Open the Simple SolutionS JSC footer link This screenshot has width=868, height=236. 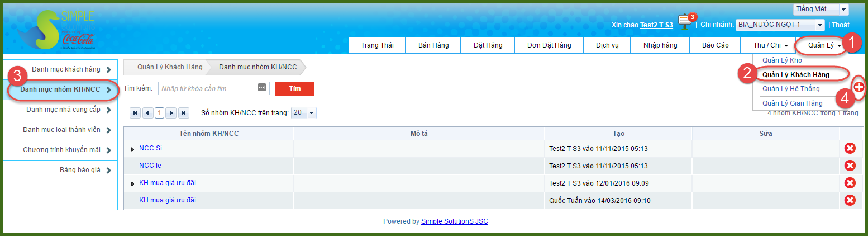pos(454,221)
